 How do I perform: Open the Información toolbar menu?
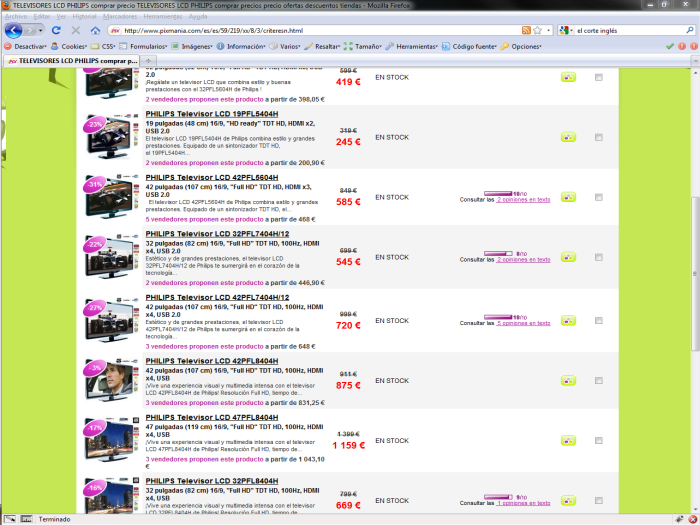[x=241, y=46]
